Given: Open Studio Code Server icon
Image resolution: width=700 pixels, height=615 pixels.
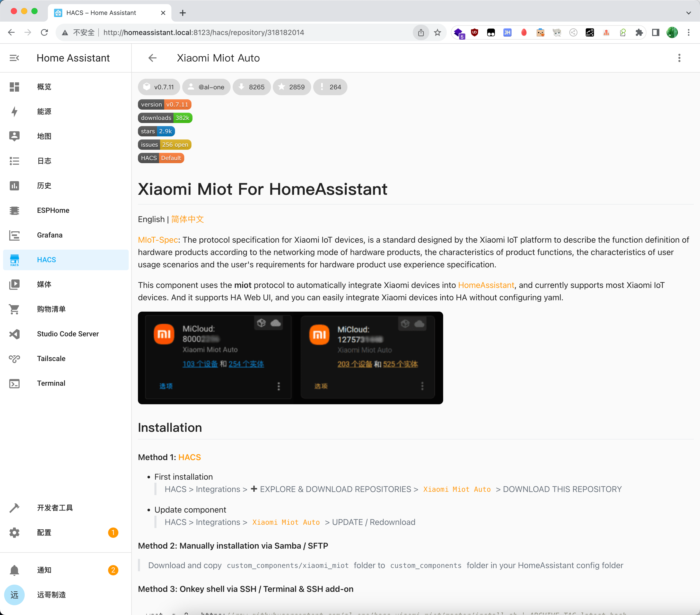Looking at the screenshot, I should coord(14,334).
